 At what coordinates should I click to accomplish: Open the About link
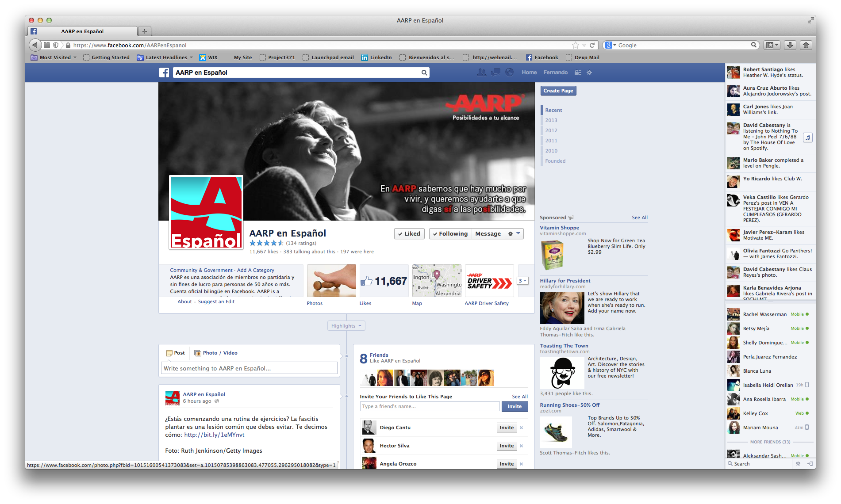(184, 302)
